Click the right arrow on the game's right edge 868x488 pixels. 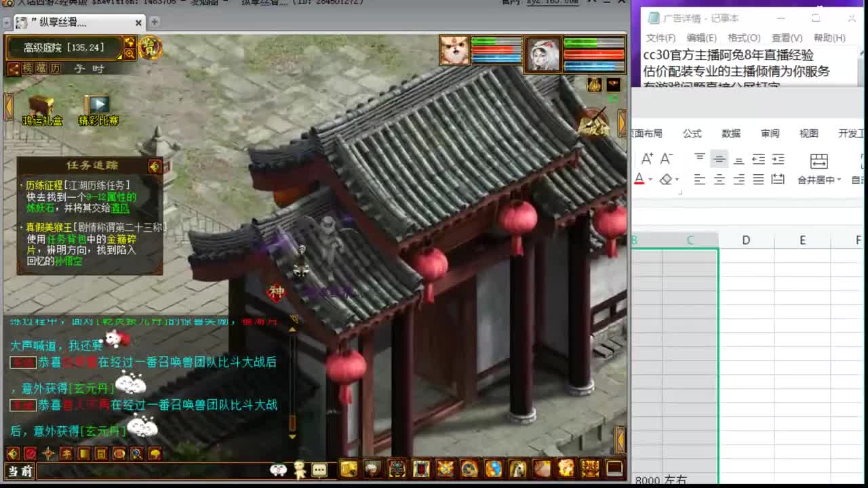[x=622, y=123]
